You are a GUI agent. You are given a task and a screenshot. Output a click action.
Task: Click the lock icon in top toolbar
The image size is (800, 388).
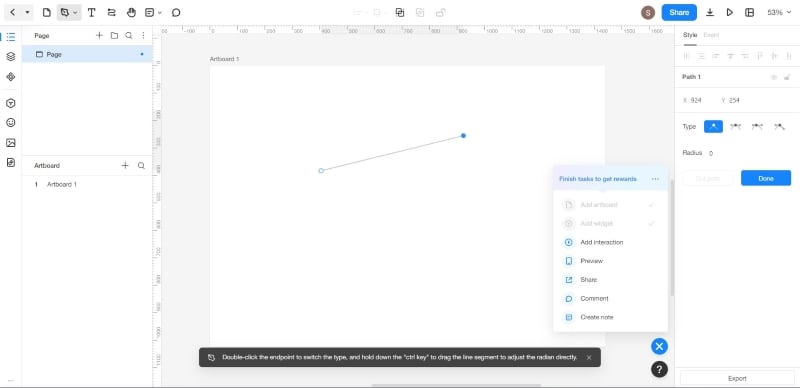[x=440, y=12]
